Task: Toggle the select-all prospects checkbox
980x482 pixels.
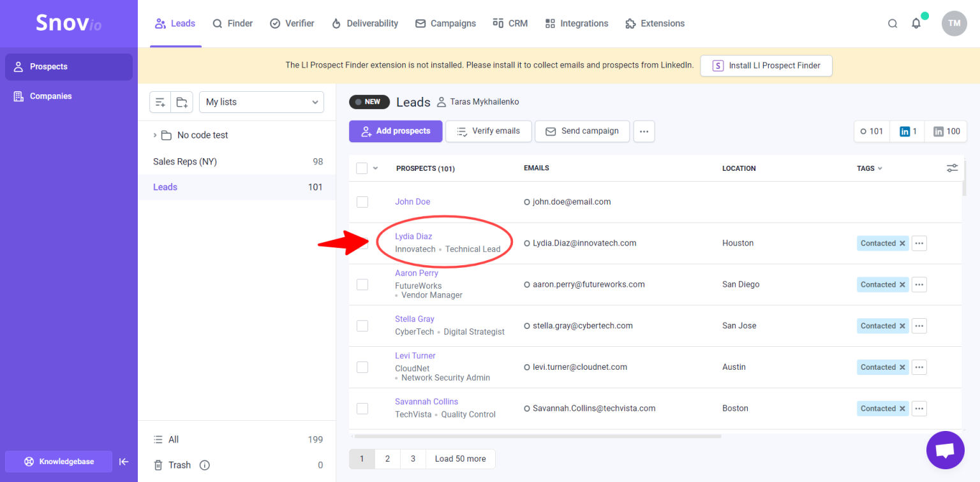Action: [362, 168]
